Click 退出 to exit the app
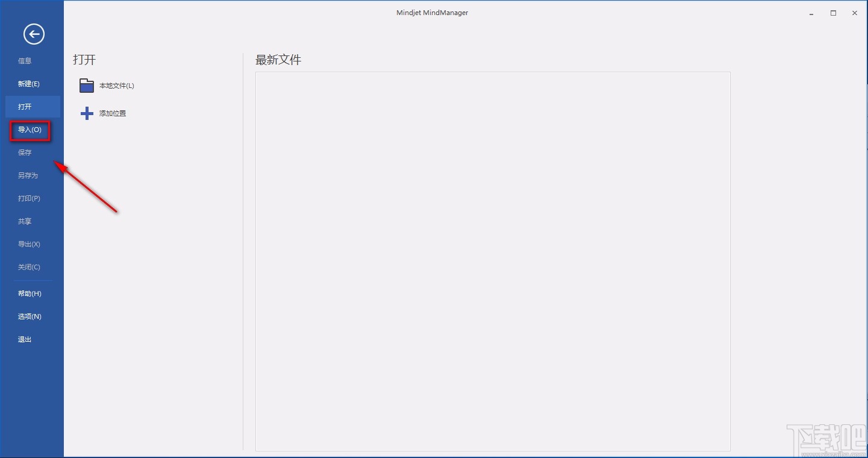This screenshot has height=458, width=868. click(x=25, y=339)
